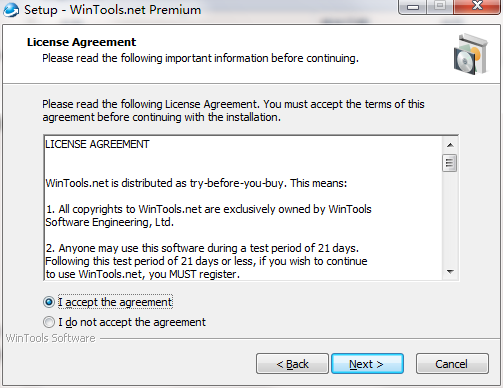
Task: Close the setup window with X
Action: click(x=477, y=7)
